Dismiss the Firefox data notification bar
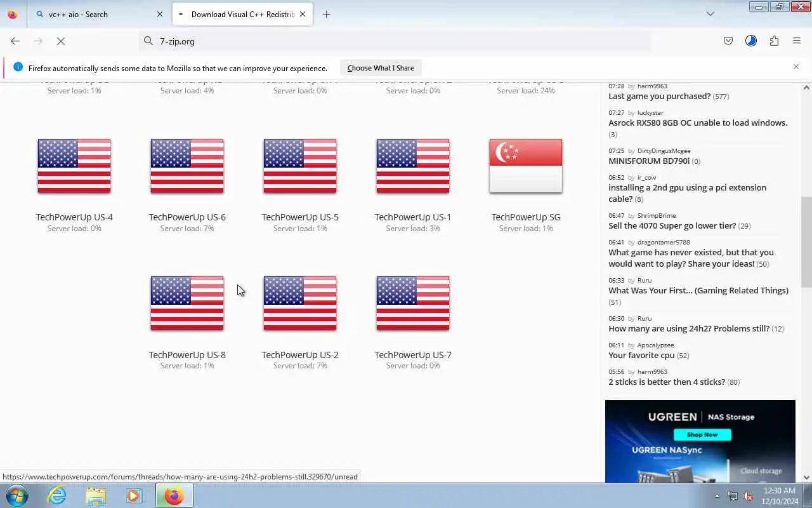 796,67
